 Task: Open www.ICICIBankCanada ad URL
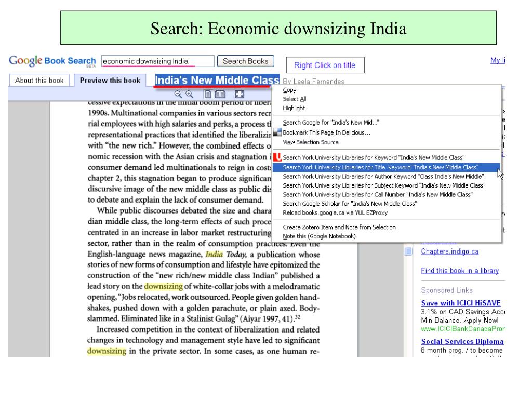coord(463,329)
